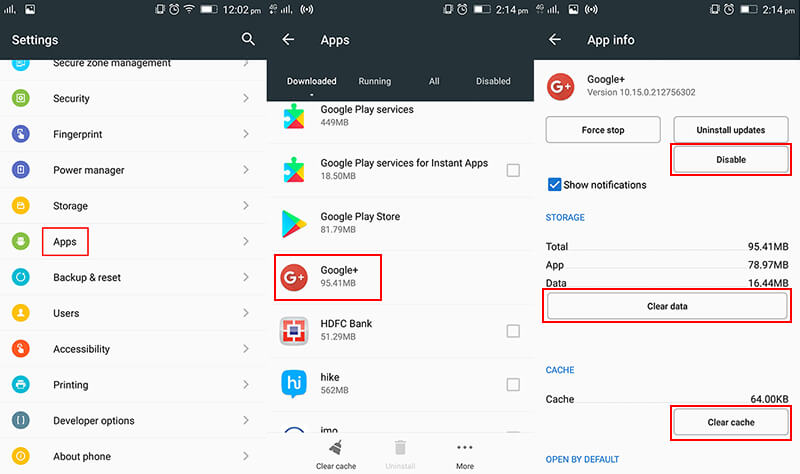This screenshot has width=800, height=474.
Task: Expand About phone row via chevron
Action: pyautogui.click(x=246, y=456)
